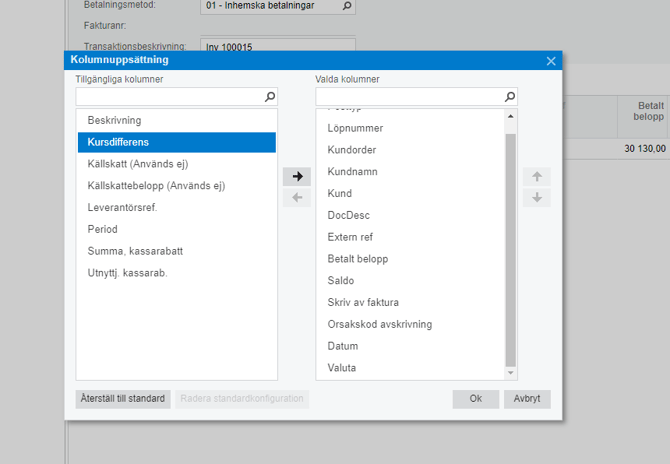Click the Transaktionsbeskrivning text field
The width and height of the screenshot is (670, 464).
277,45
